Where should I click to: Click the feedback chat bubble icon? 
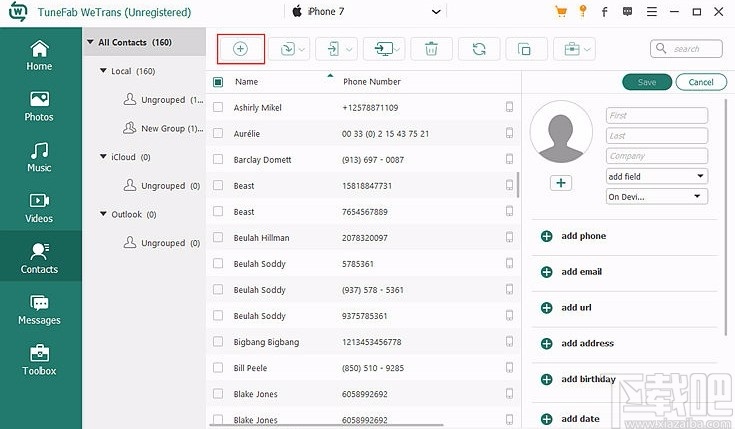(x=628, y=12)
